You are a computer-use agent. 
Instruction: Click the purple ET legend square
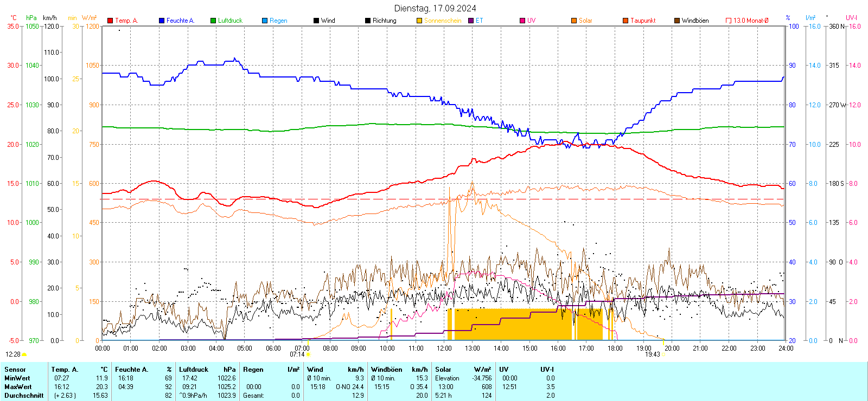coord(471,21)
